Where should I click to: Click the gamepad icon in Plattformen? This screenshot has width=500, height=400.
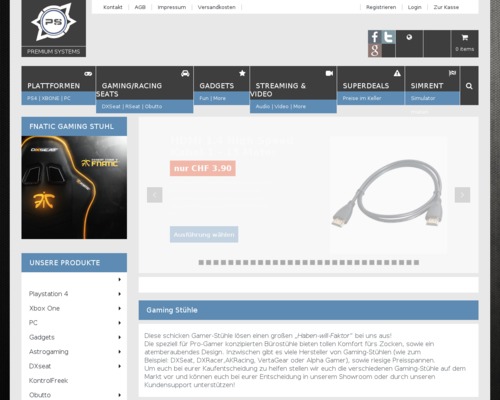88,74
